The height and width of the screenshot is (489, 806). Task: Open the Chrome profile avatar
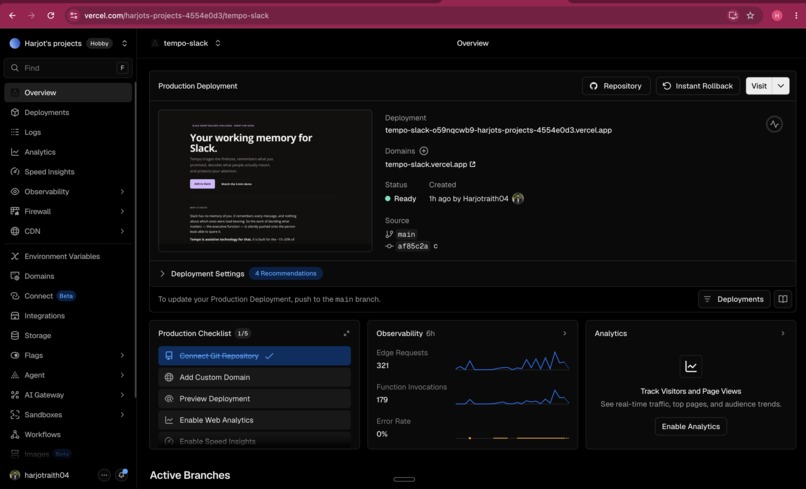click(777, 15)
